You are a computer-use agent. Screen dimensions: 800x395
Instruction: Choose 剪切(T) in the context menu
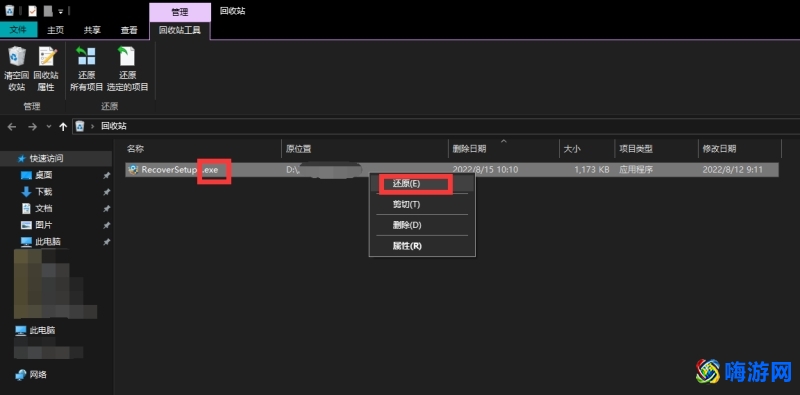click(x=422, y=204)
